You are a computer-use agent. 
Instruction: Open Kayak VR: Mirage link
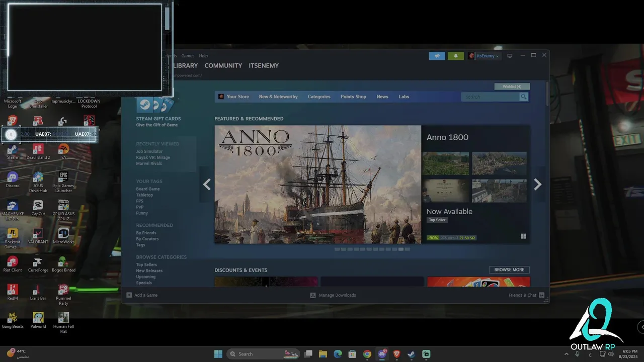[x=153, y=157]
